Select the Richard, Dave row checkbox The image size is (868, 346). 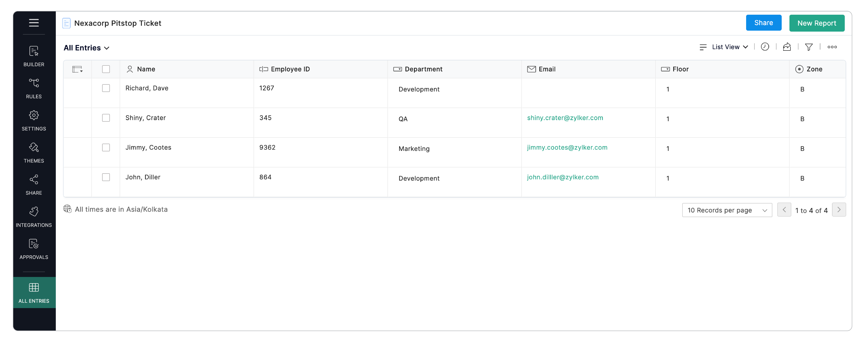106,88
